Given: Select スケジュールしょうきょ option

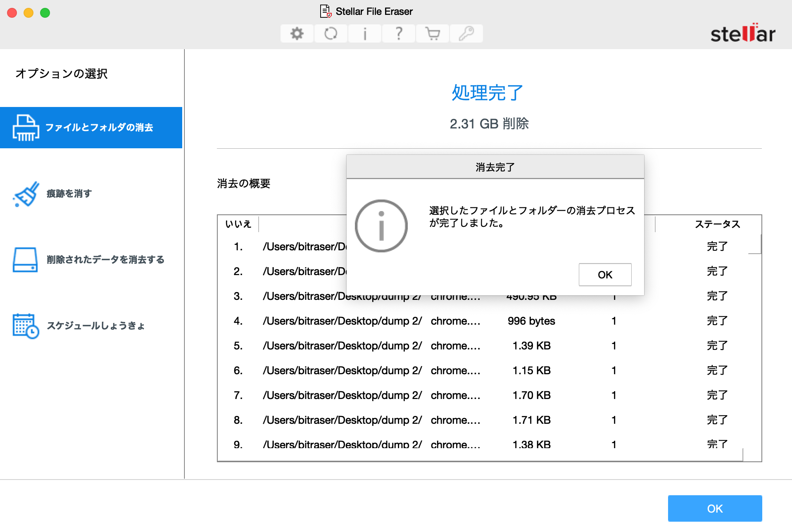Looking at the screenshot, I should click(x=91, y=326).
